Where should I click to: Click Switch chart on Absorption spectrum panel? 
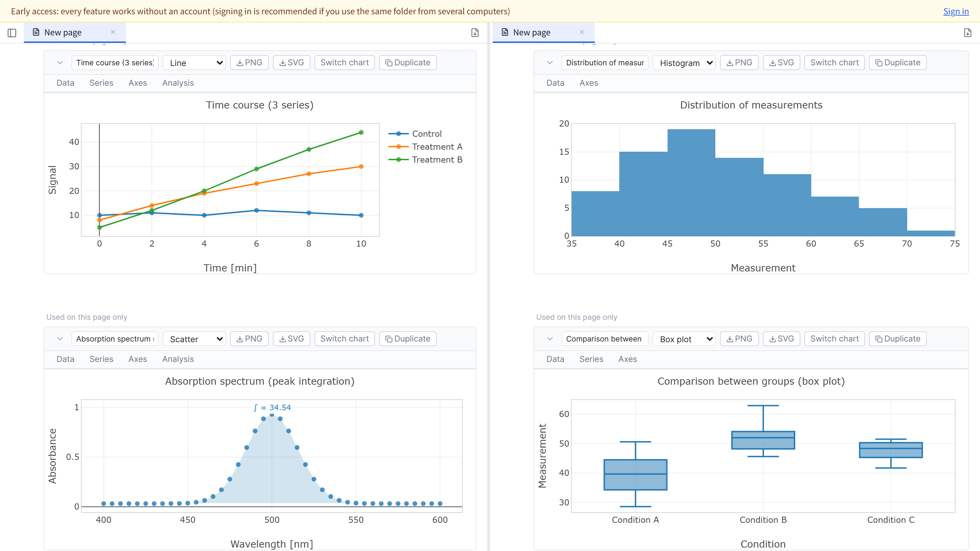click(x=345, y=339)
